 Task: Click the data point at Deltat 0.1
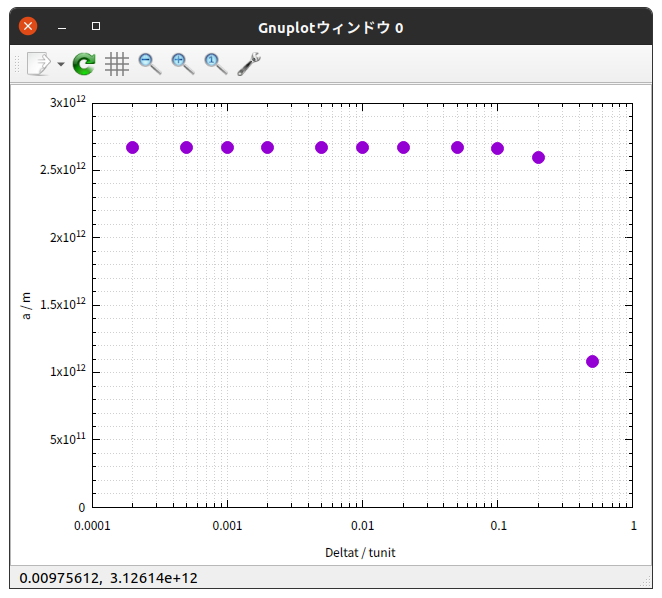pos(497,149)
